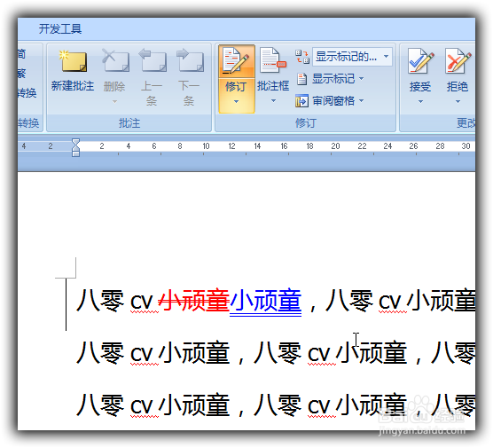Screen dimensions: 493x448
Task: Click the indent marker on the ruler
Action: point(75,147)
